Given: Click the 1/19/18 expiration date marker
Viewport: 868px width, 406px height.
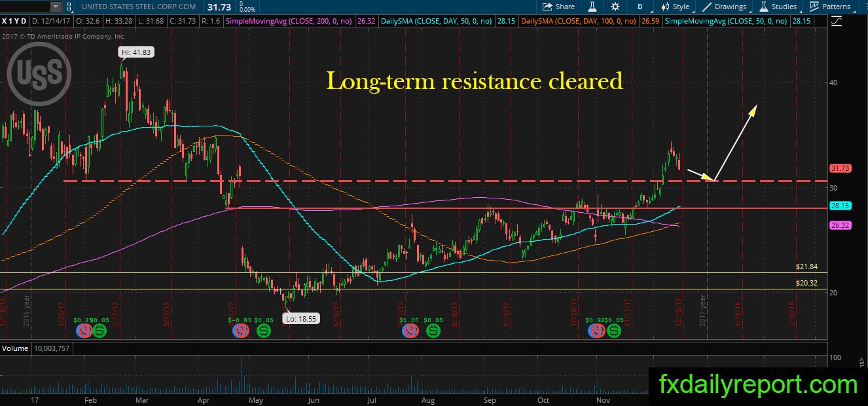Looking at the screenshot, I should click(x=739, y=313).
